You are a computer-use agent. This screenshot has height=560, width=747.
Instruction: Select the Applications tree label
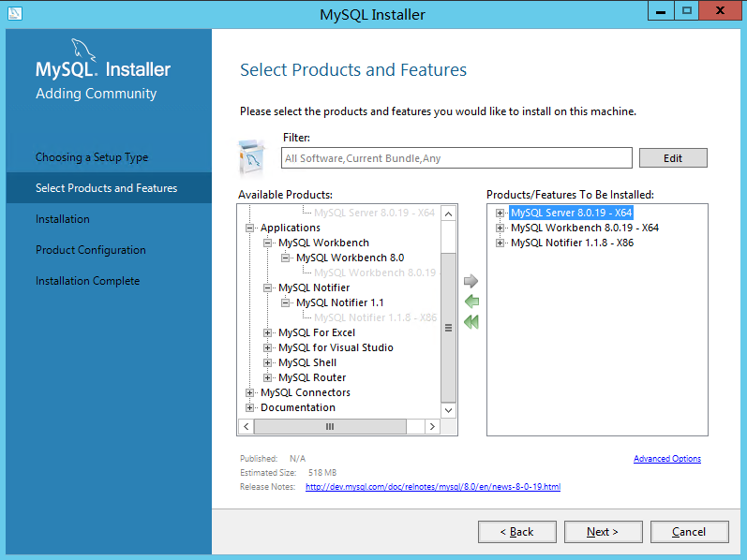pos(291,228)
